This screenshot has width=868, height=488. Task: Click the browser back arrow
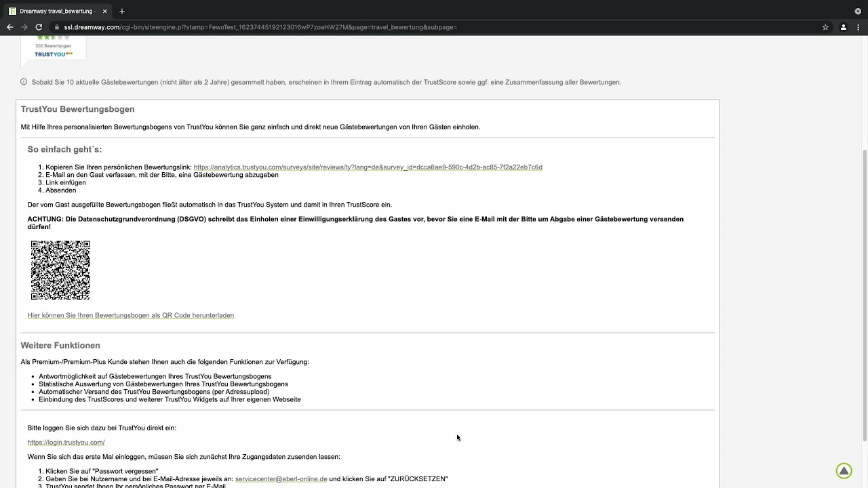(9, 27)
